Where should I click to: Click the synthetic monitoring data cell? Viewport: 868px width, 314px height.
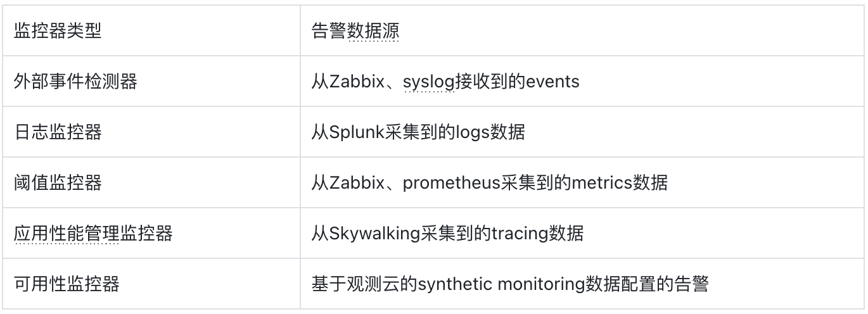pos(583,284)
